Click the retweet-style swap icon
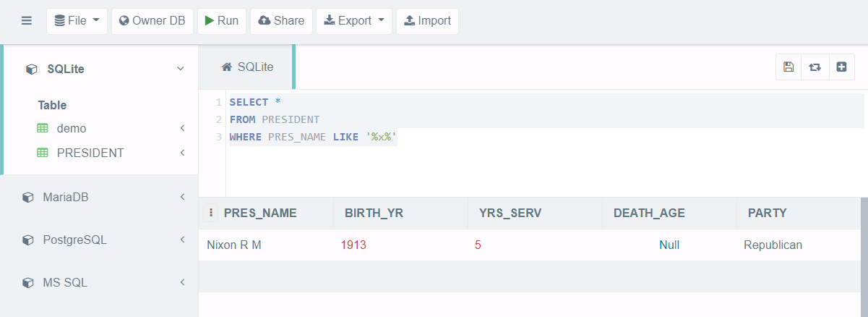This screenshot has height=317, width=868. pos(815,67)
